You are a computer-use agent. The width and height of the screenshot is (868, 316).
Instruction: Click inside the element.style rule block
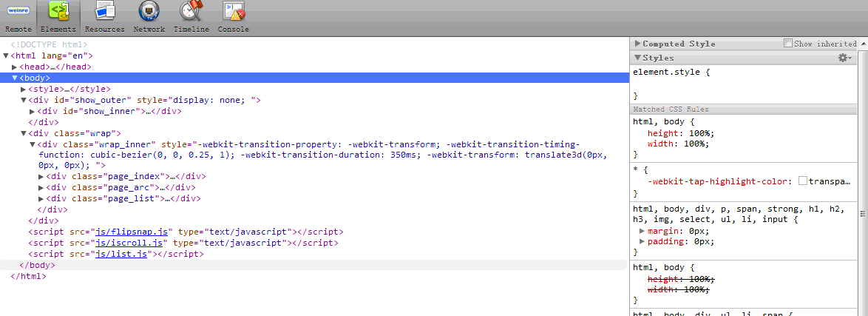coord(744,84)
